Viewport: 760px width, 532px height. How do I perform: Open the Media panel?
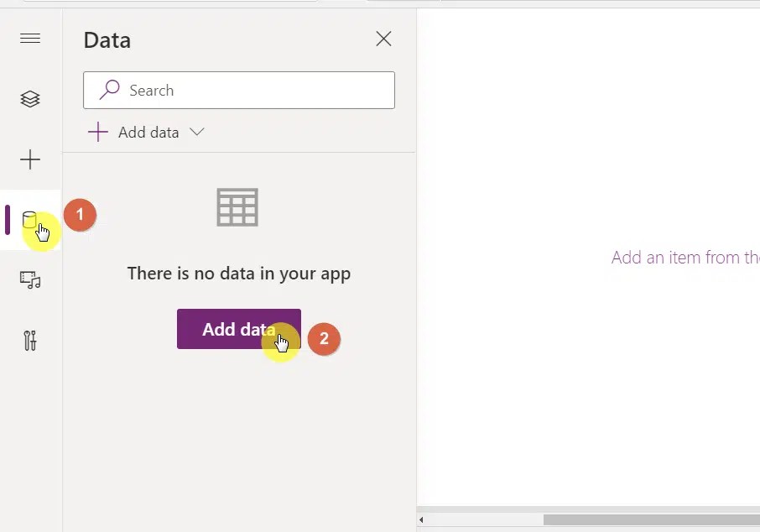[x=30, y=279]
